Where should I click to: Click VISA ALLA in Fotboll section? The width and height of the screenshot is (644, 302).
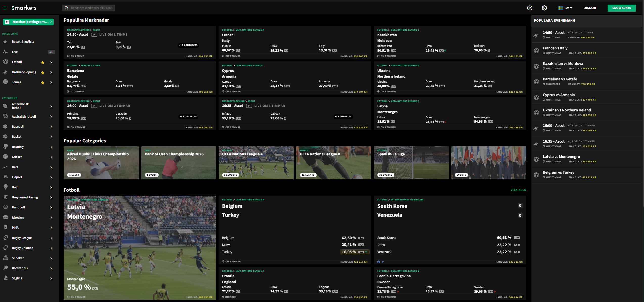(518, 190)
